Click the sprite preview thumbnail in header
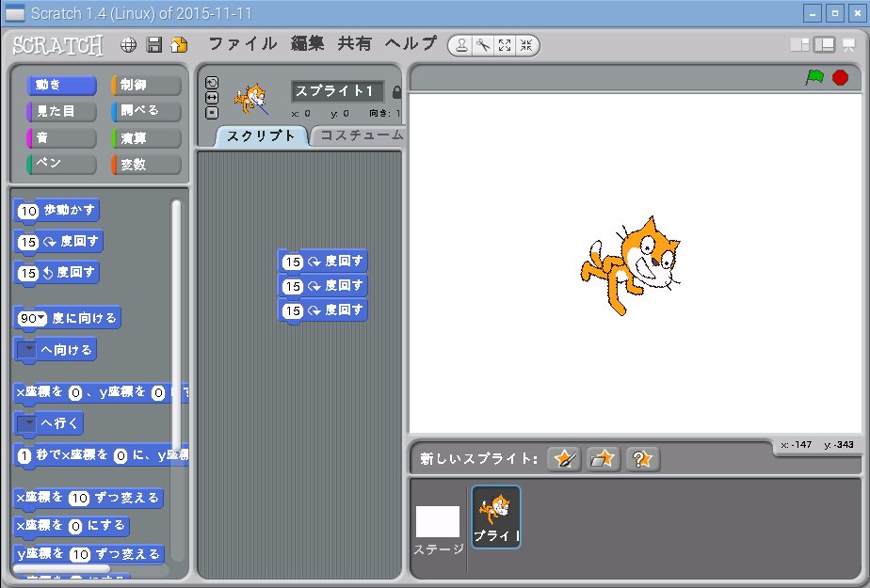The image size is (870, 588). [x=251, y=99]
